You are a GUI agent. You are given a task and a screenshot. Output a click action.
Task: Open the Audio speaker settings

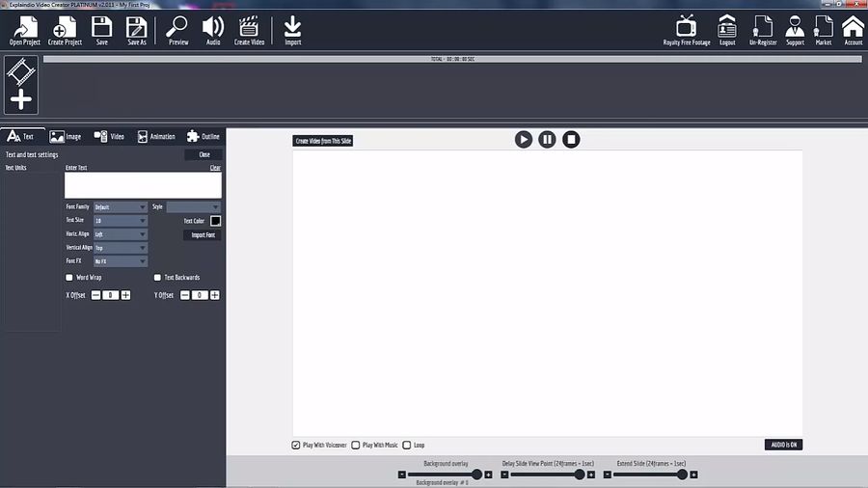pos(213,31)
